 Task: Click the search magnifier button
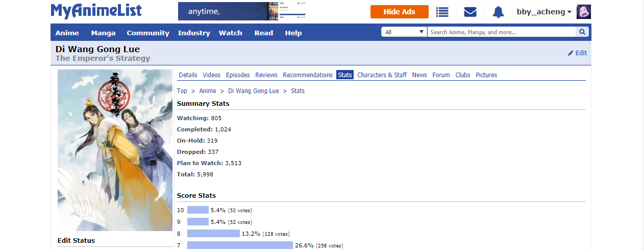(582, 32)
